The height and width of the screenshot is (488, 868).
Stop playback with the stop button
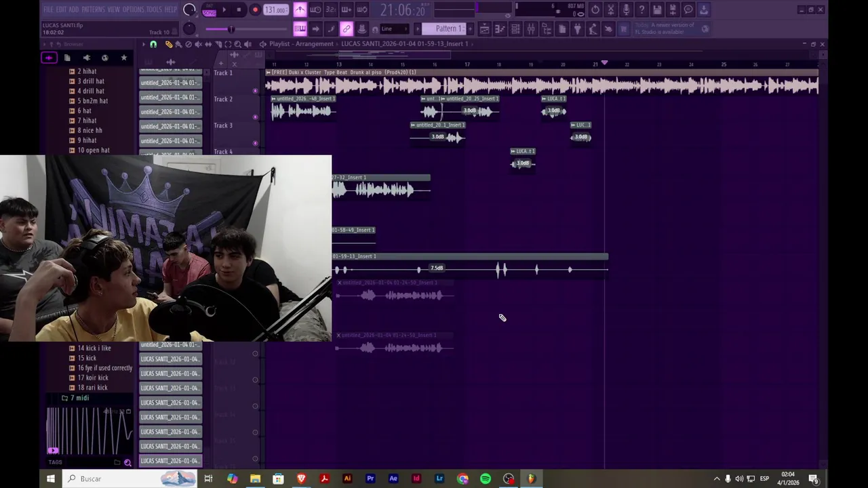[x=239, y=9]
